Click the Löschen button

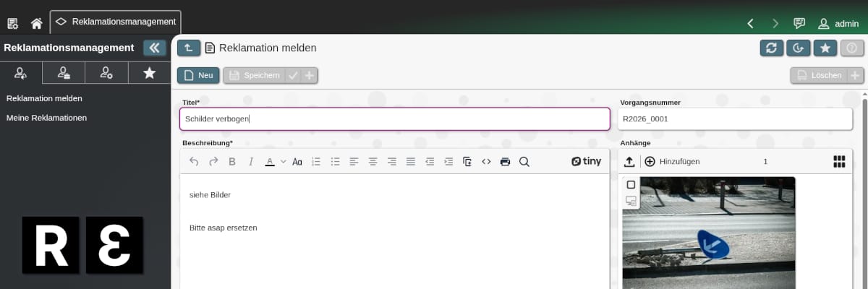pyautogui.click(x=819, y=75)
